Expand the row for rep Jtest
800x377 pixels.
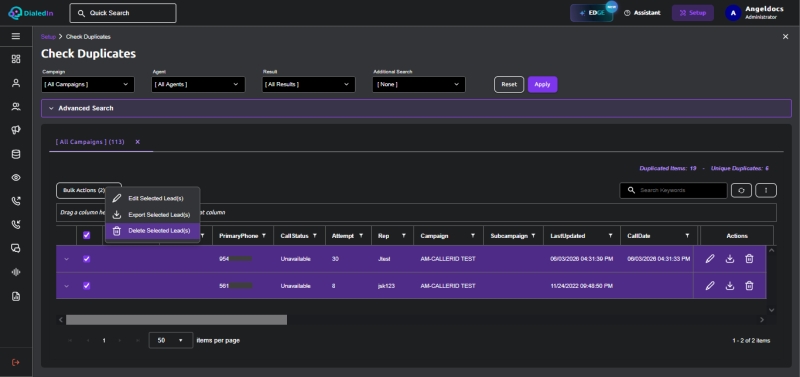(66, 259)
